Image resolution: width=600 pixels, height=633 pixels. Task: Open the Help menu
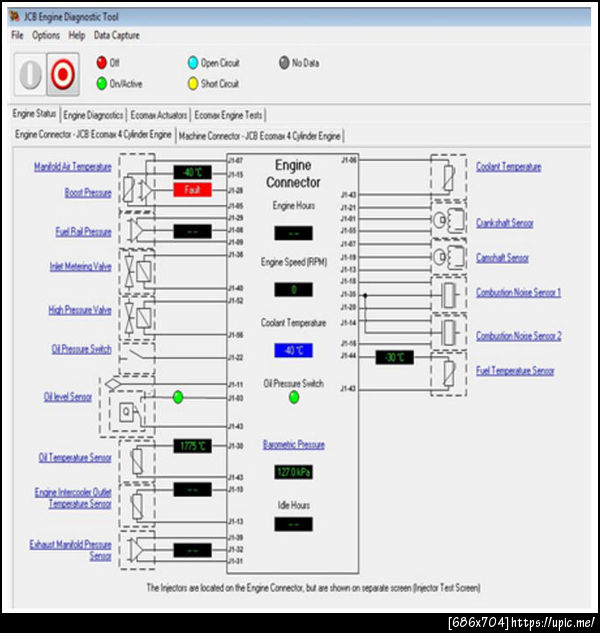pos(77,36)
